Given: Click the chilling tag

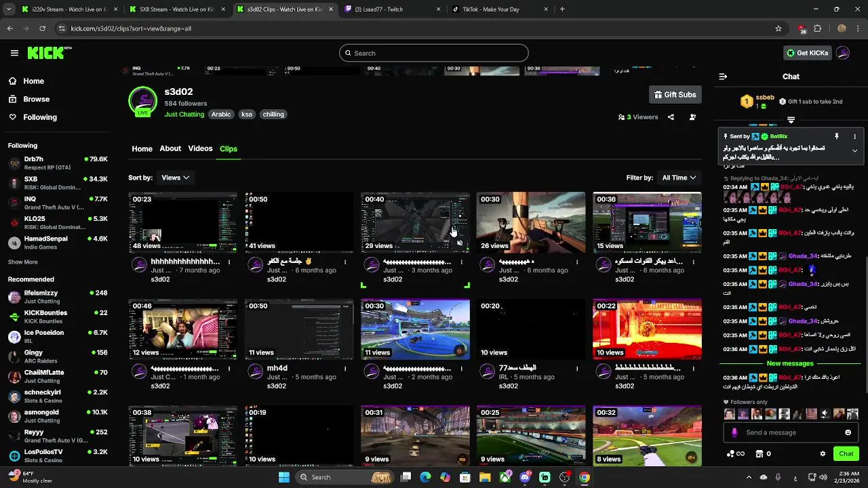Looking at the screenshot, I should (x=273, y=115).
